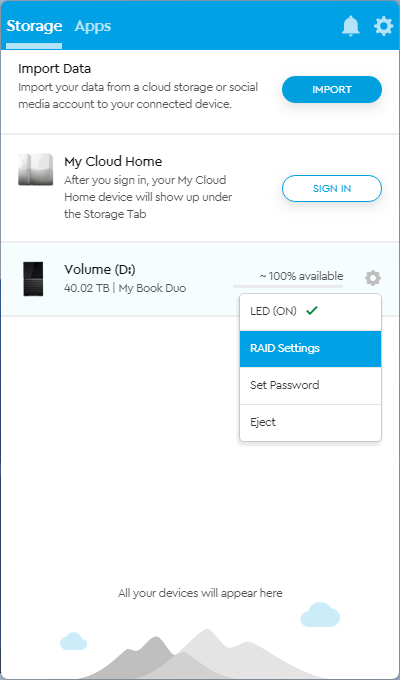Eject the Volume (D:) drive
The height and width of the screenshot is (680, 400).
click(x=310, y=422)
